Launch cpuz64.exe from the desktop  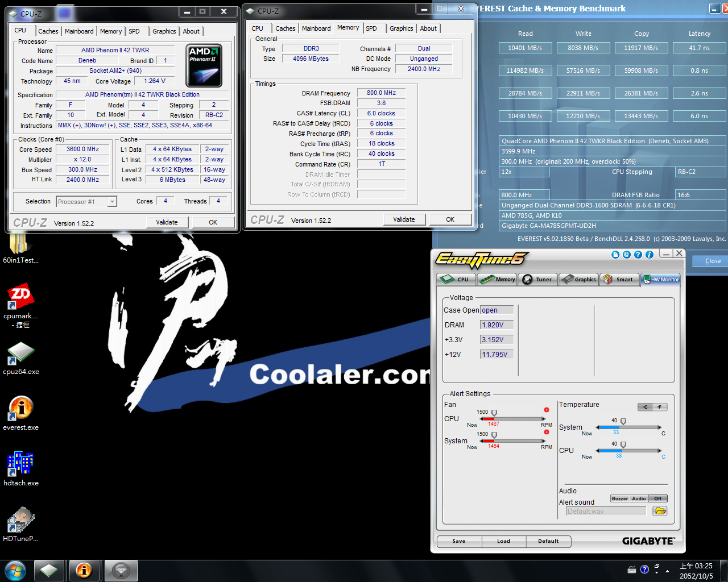coord(20,358)
